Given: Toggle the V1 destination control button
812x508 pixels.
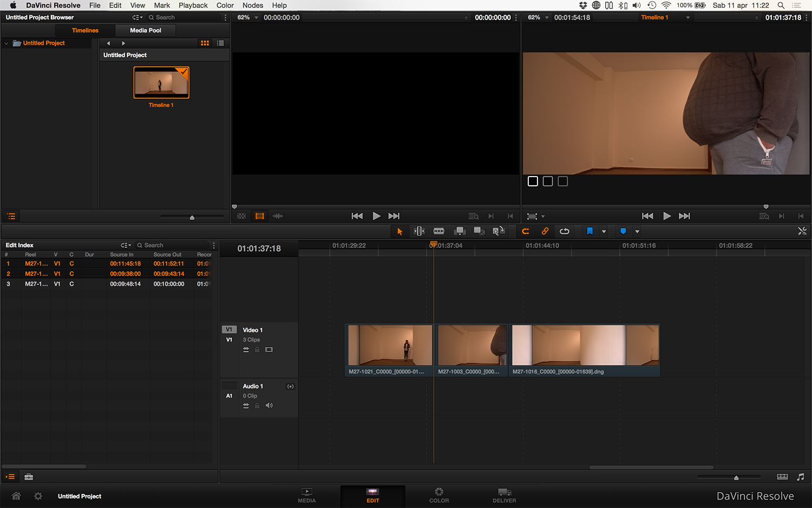Looking at the screenshot, I should pos(229,330).
